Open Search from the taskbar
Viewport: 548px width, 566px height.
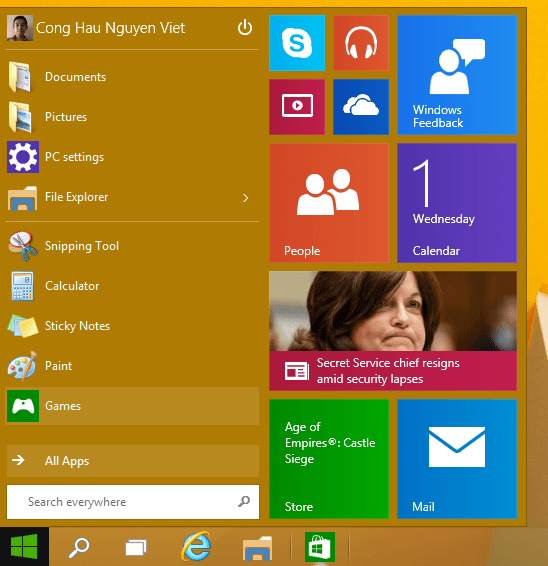79,548
